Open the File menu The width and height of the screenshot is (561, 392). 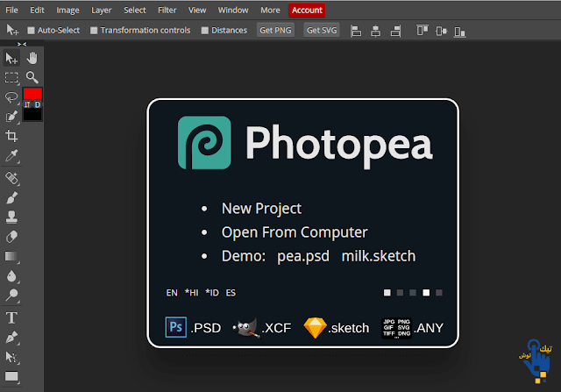pyautogui.click(x=11, y=10)
